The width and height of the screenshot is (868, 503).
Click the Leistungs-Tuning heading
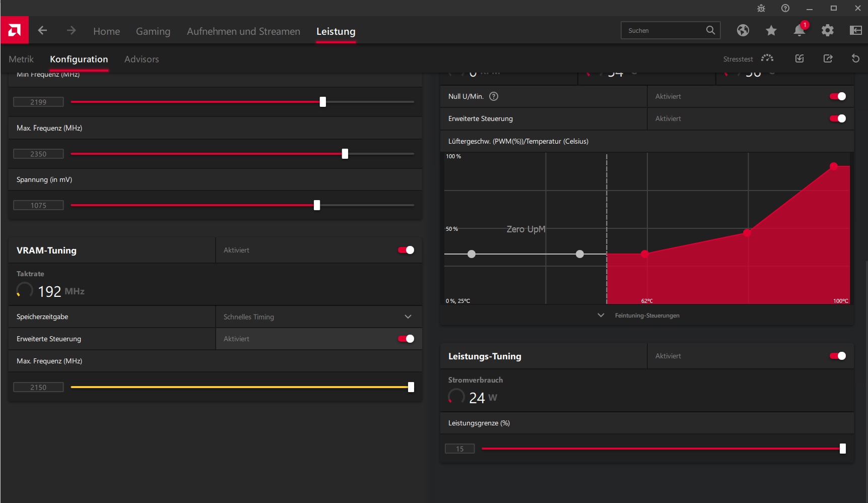coord(485,356)
